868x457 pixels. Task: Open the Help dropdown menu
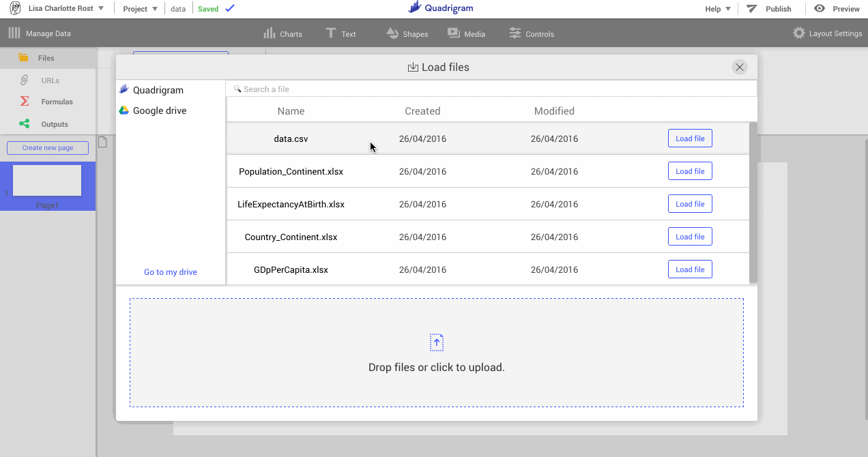(x=718, y=9)
